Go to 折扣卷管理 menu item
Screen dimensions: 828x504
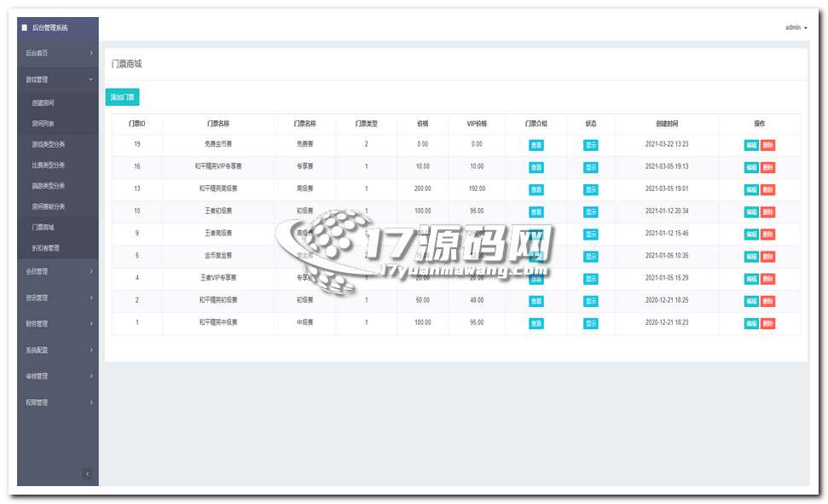click(45, 248)
